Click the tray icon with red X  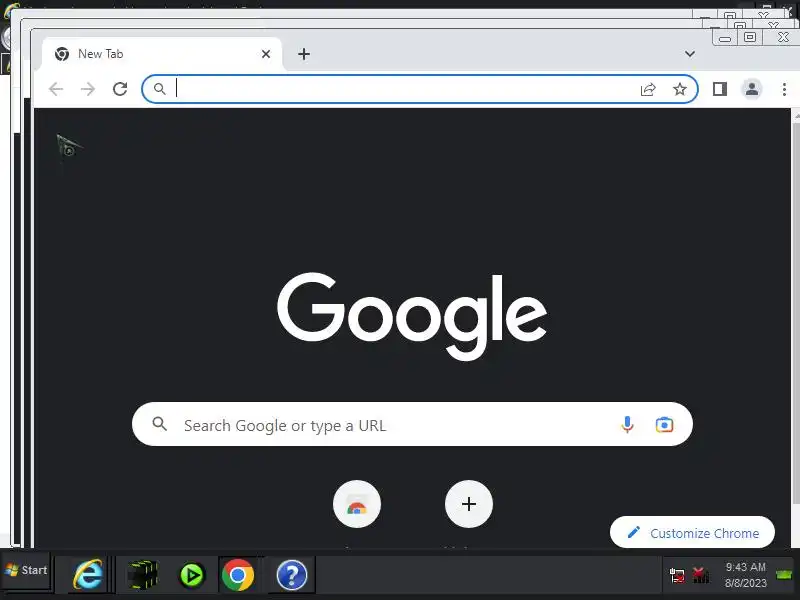click(x=701, y=576)
